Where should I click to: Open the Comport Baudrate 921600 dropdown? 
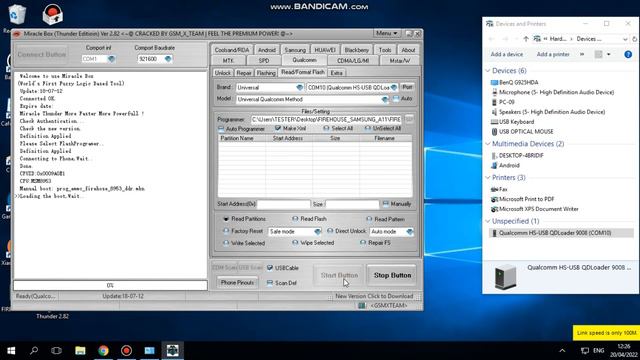coord(168,59)
